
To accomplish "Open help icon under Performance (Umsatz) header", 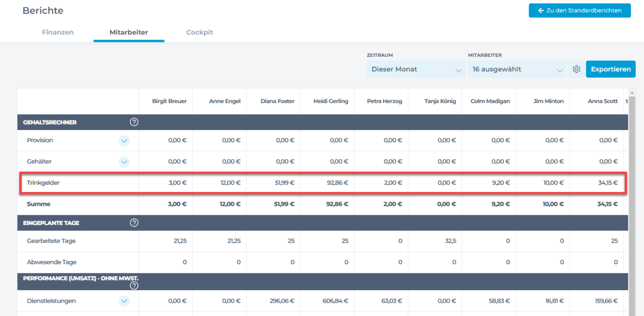I will 134,285.
